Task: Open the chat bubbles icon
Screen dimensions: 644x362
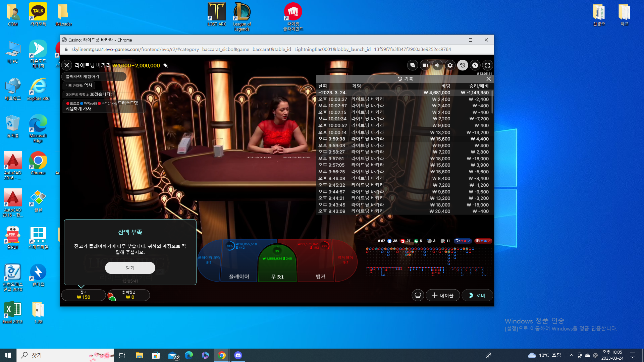Action: pyautogui.click(x=413, y=65)
